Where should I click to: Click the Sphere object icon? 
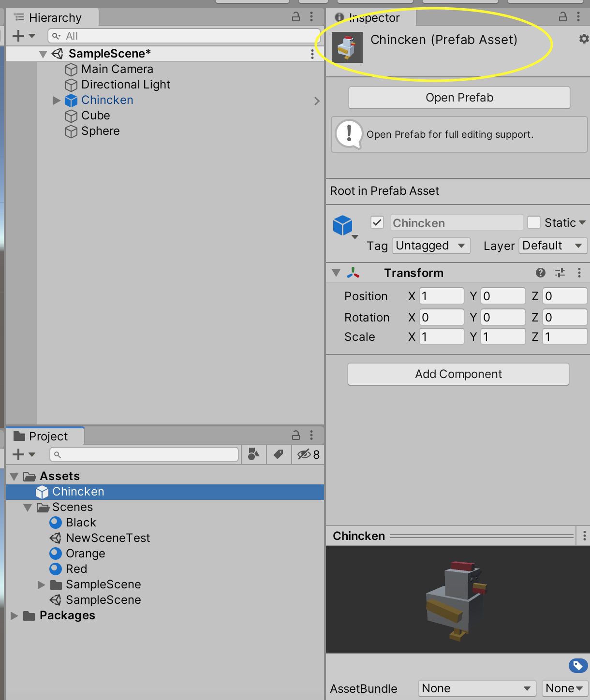[x=71, y=131]
